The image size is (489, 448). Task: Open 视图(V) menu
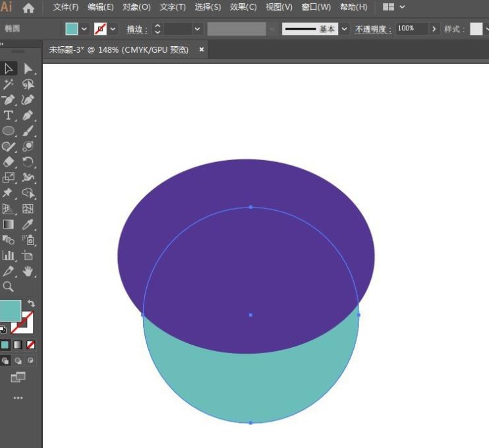tap(279, 7)
